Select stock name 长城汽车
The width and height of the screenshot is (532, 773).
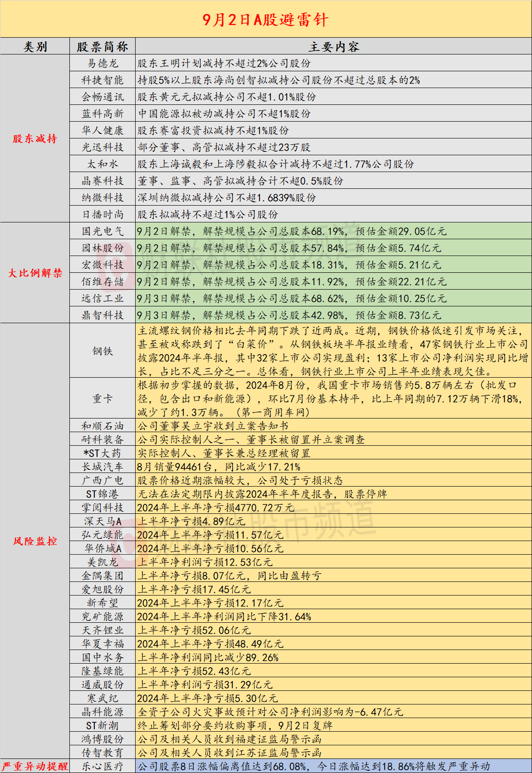(x=102, y=467)
